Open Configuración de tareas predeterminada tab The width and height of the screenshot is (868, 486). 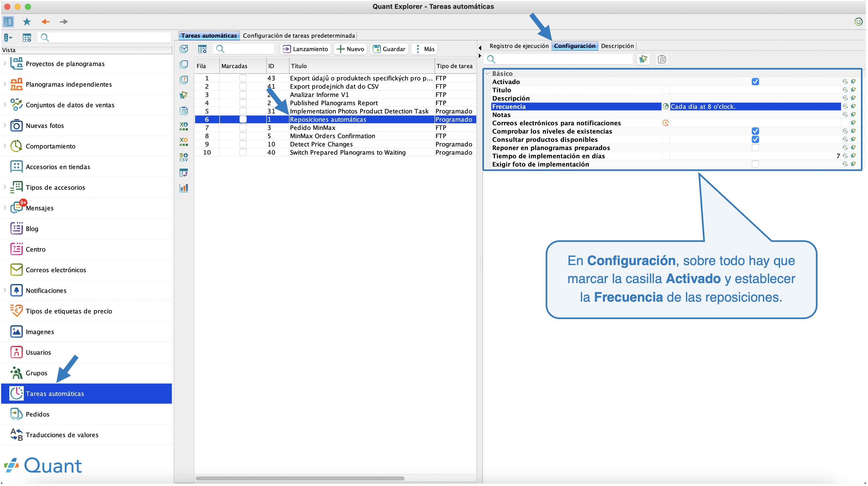coord(299,36)
